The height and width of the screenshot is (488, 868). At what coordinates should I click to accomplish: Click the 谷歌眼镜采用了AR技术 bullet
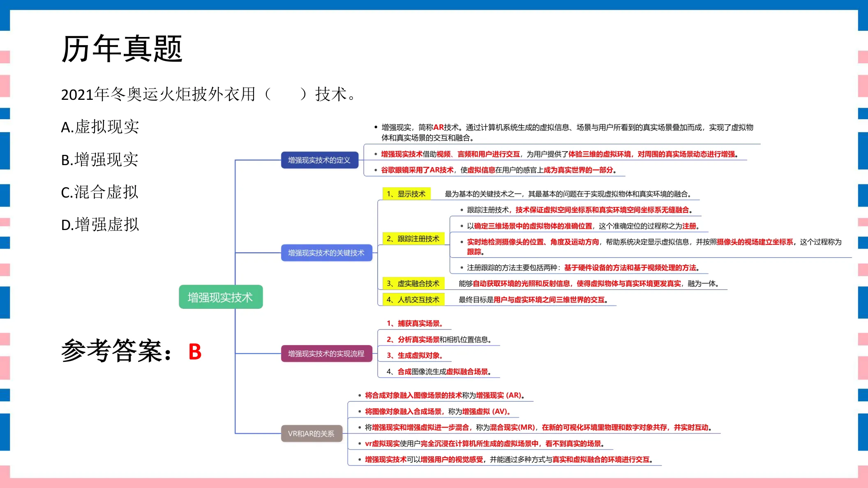pos(495,170)
